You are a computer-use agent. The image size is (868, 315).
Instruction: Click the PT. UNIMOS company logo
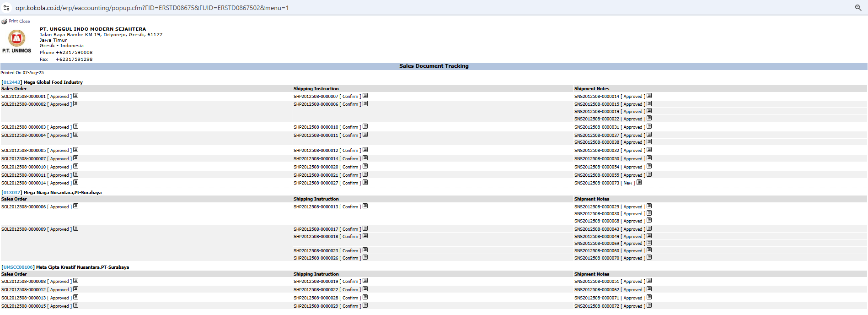click(x=17, y=41)
